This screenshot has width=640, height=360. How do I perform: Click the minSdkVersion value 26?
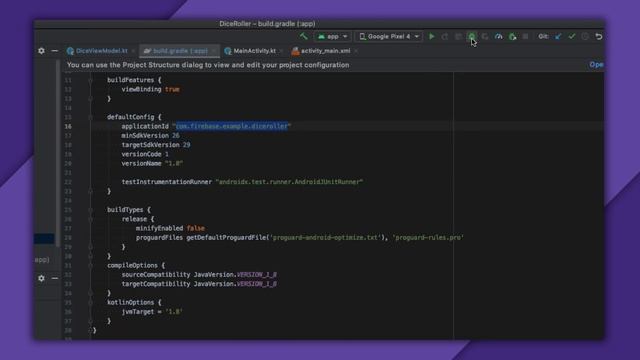[176, 136]
